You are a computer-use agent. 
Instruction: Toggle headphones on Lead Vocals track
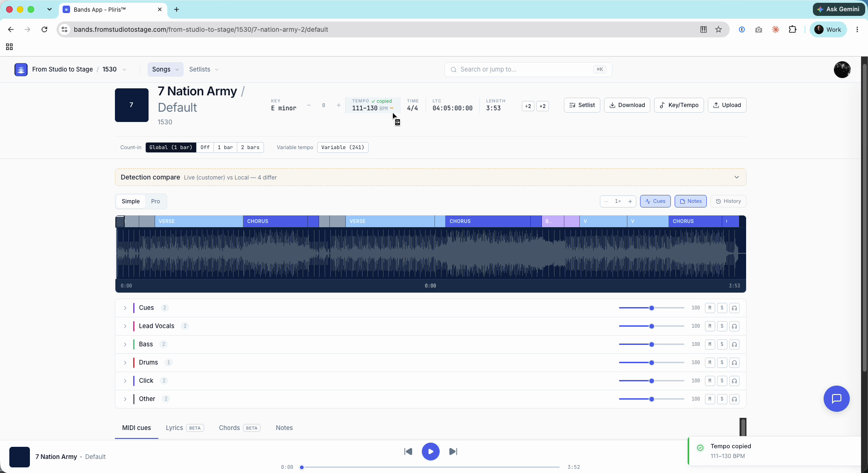pos(734,326)
